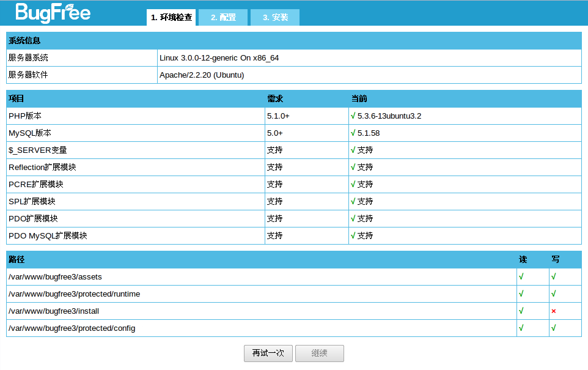Click the red X for install directory write
Screen dimensions: 588x370
click(553, 311)
